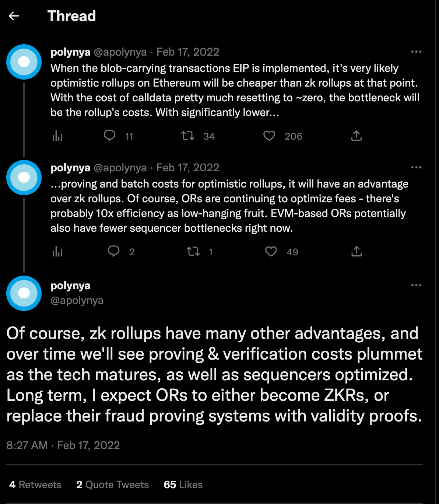
Task: Open analytics icon on the second tweet
Action: coord(57,252)
